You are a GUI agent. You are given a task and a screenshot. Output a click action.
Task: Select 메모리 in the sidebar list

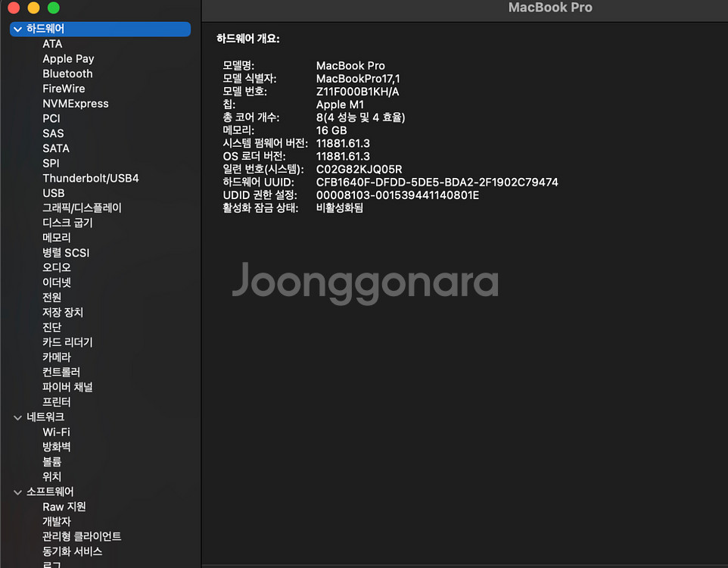(x=56, y=238)
